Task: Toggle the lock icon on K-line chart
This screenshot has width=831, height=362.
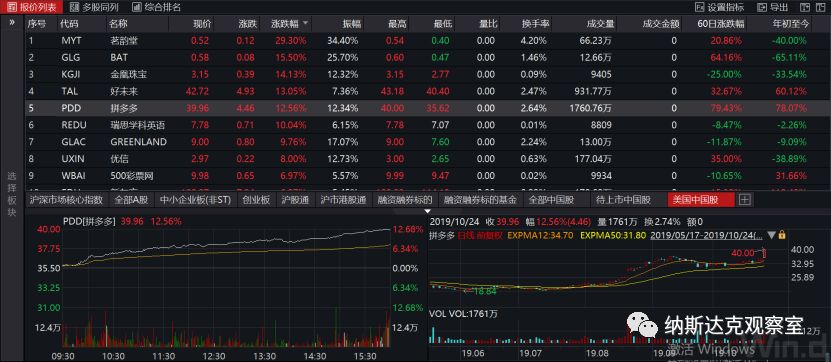Action: [782, 234]
